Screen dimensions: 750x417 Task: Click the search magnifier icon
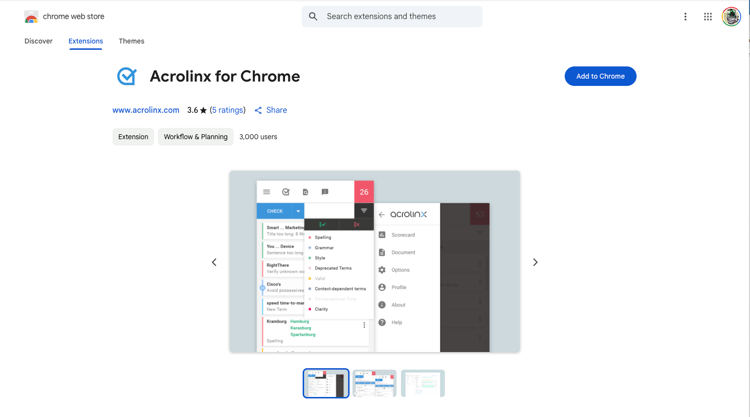pyautogui.click(x=313, y=16)
